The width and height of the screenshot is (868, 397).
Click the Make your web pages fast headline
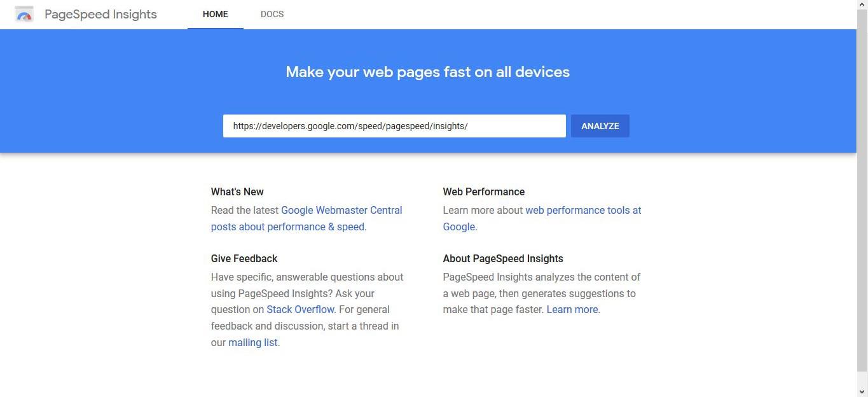(427, 72)
